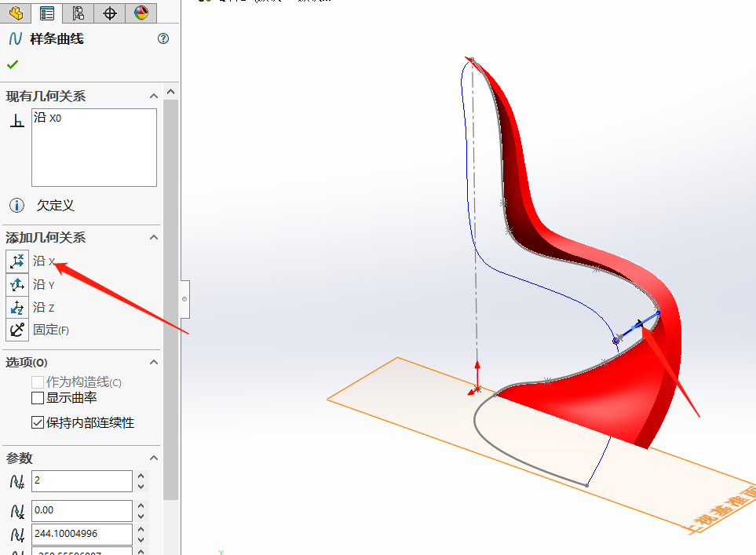
Task: Open the FeatureManager design tree tab
Action: 16,13
